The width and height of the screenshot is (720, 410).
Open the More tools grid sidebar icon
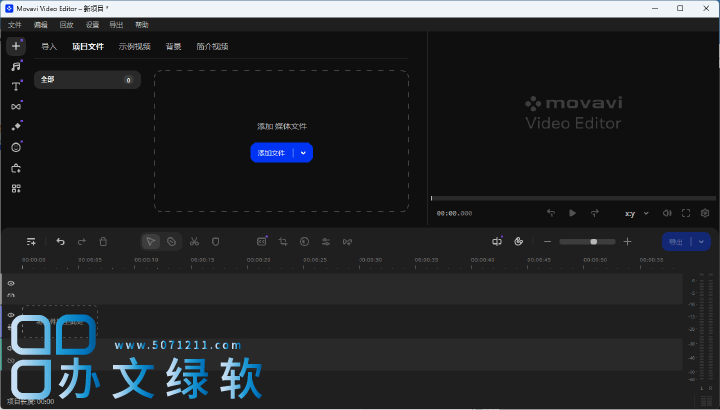[x=16, y=189]
